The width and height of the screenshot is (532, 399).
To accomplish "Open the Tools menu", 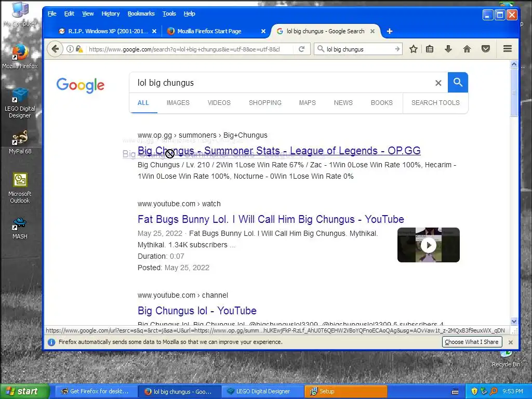I will (169, 14).
